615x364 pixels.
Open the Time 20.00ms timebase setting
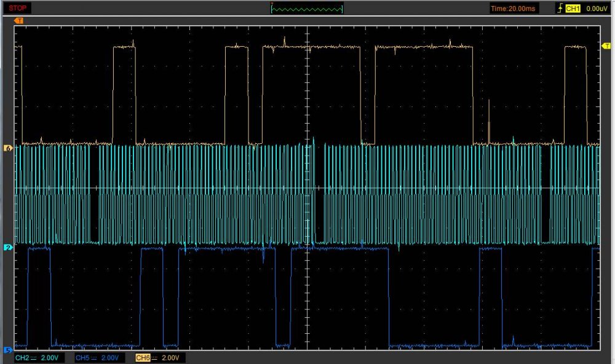(x=514, y=9)
